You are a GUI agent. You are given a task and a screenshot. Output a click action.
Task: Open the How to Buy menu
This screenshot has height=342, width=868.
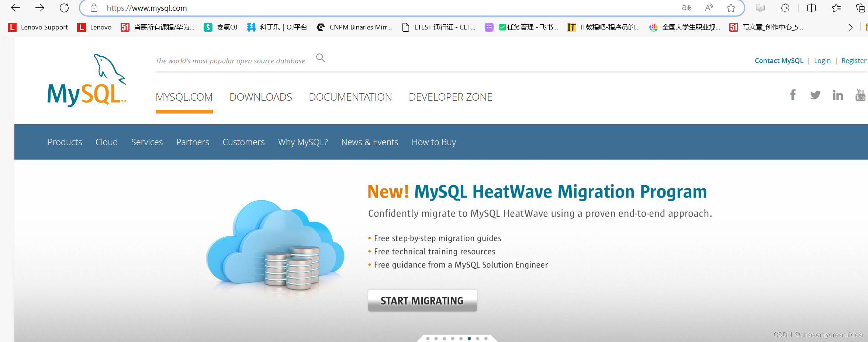(434, 142)
